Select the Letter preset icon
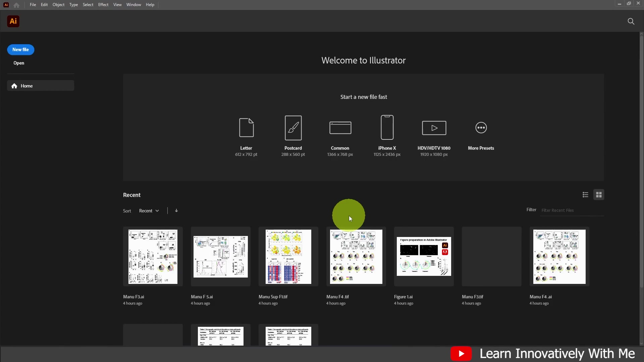644x362 pixels. click(246, 127)
